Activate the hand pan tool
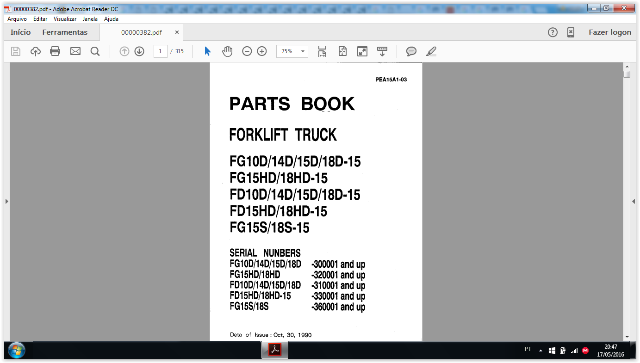The image size is (640, 363). 227,51
